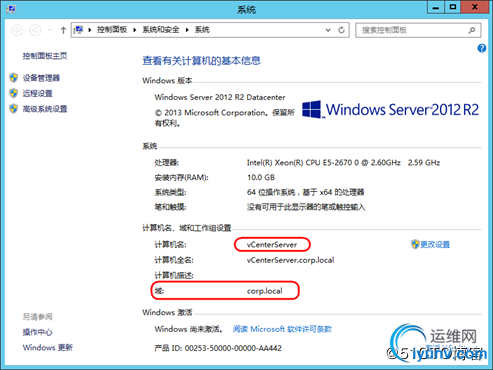
Task: Open 设备管理器 from the sidebar
Action: [41, 78]
